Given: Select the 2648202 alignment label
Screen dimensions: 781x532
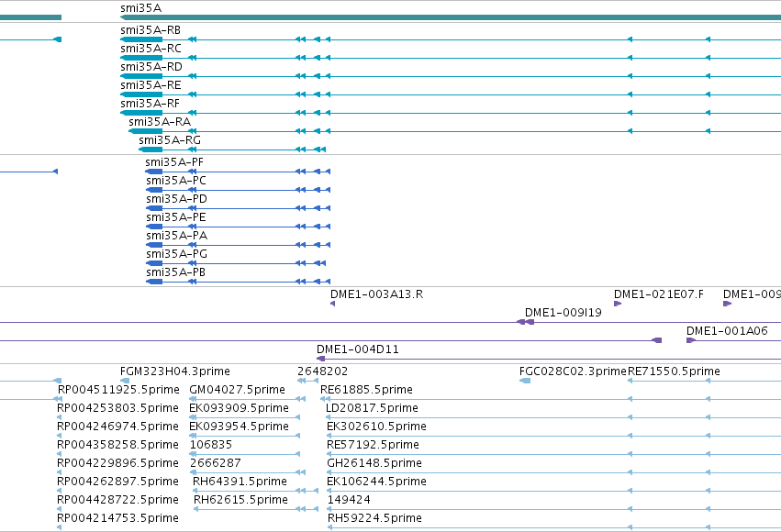Looking at the screenshot, I should 323,371.
